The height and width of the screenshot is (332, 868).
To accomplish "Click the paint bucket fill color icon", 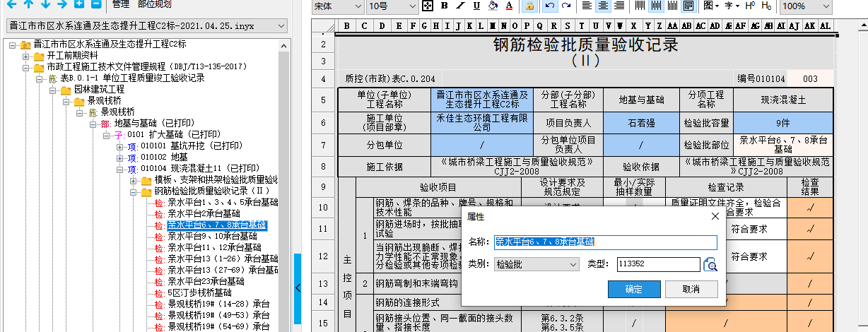I will [494, 6].
